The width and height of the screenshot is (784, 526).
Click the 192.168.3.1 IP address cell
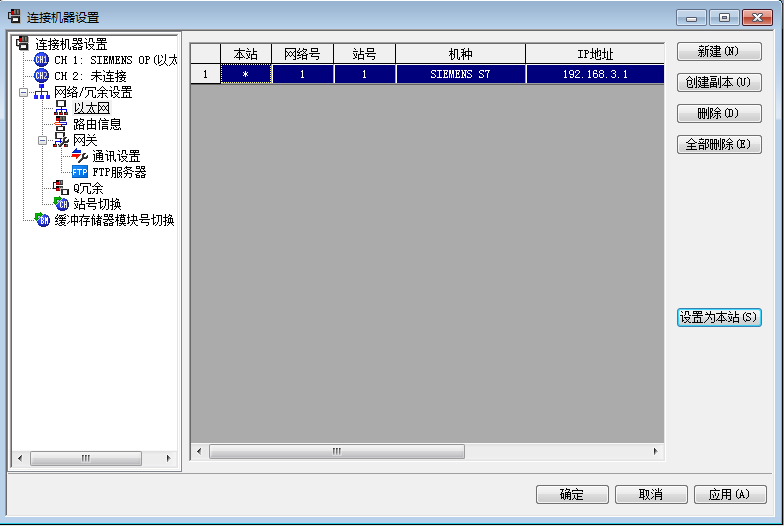595,74
